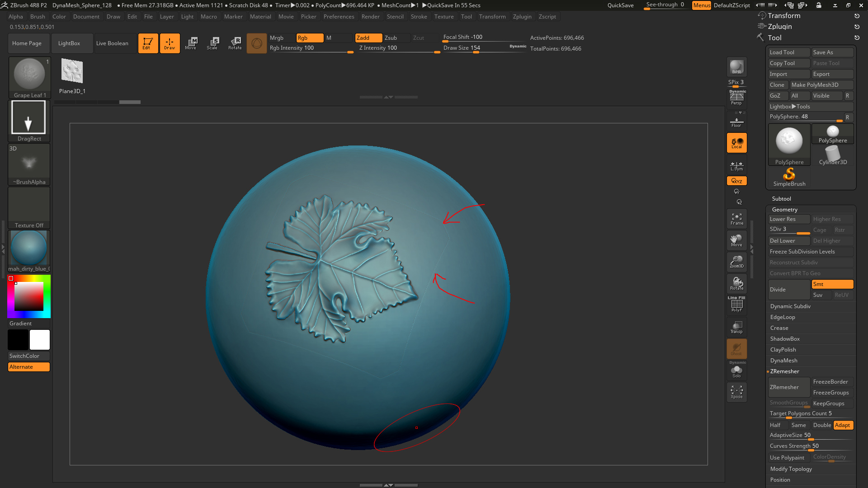Image resolution: width=868 pixels, height=488 pixels.
Task: Expand the Subtool section
Action: coord(782,199)
